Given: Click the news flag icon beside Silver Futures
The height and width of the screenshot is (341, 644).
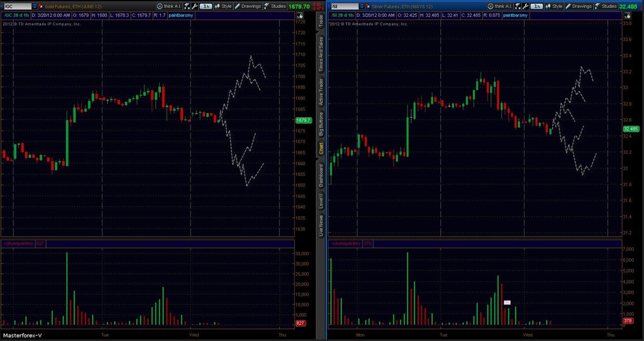Looking at the screenshot, I should point(367,6).
